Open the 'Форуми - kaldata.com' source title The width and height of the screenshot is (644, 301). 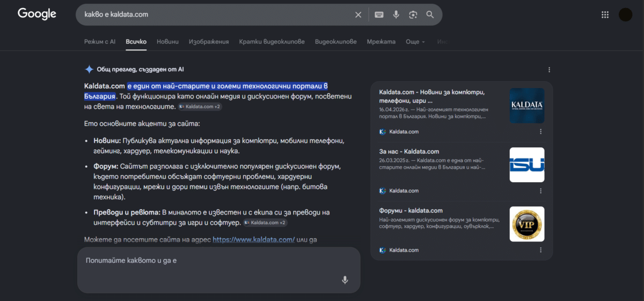(x=411, y=211)
